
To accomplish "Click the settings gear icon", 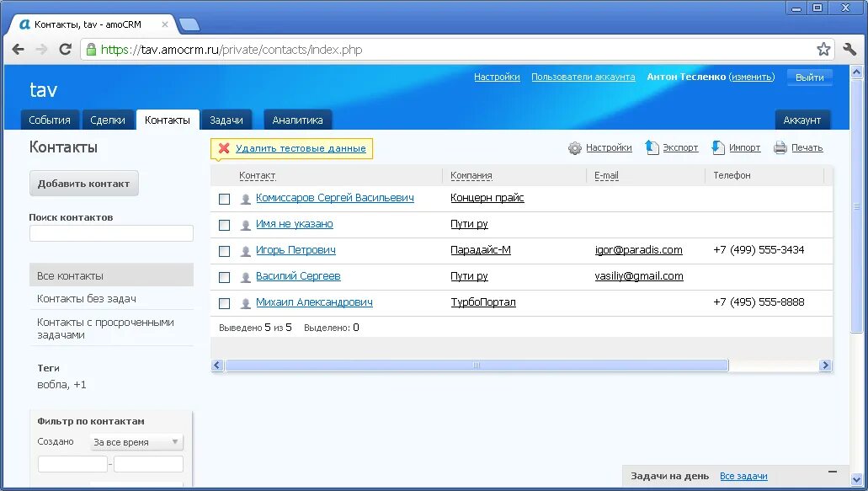I will (575, 147).
